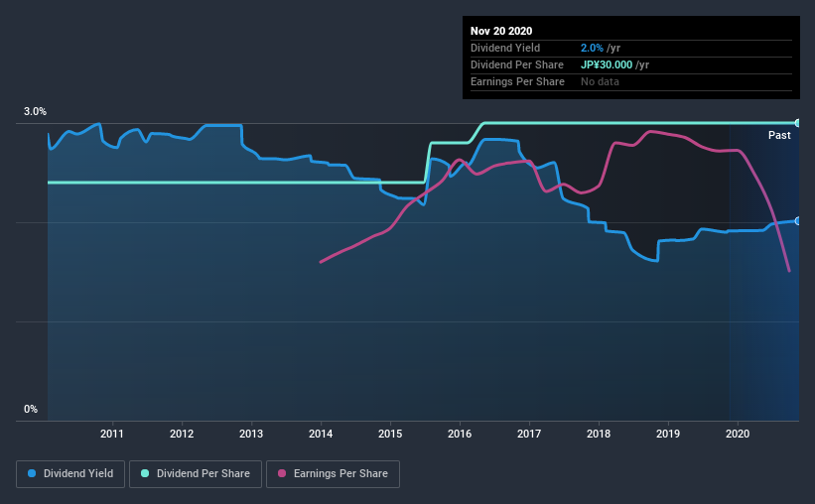Select the 2020 x-axis label
Image resolution: width=815 pixels, height=504 pixels.
tap(738, 434)
